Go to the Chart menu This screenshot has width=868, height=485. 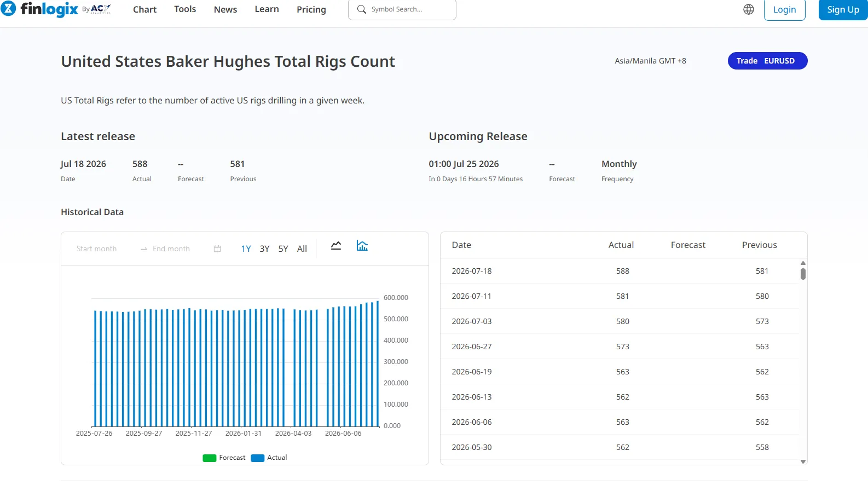(x=144, y=9)
